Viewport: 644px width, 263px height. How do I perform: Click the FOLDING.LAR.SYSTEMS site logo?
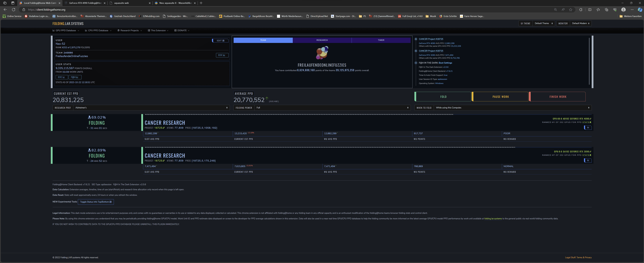pyautogui.click(x=68, y=24)
